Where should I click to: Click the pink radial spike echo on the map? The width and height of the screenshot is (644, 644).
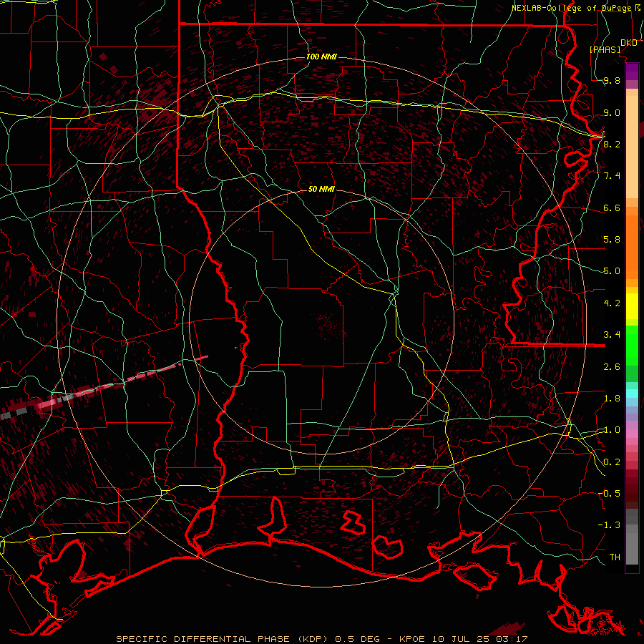pos(123,382)
